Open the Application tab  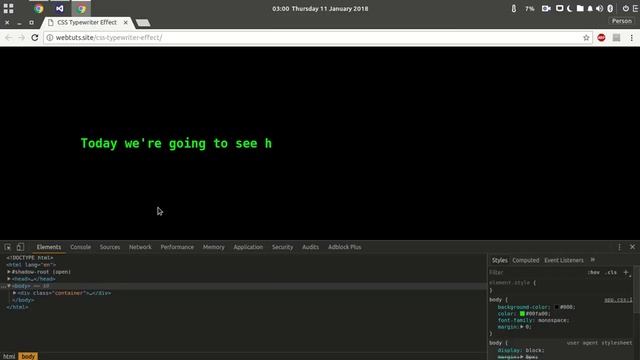(248, 247)
